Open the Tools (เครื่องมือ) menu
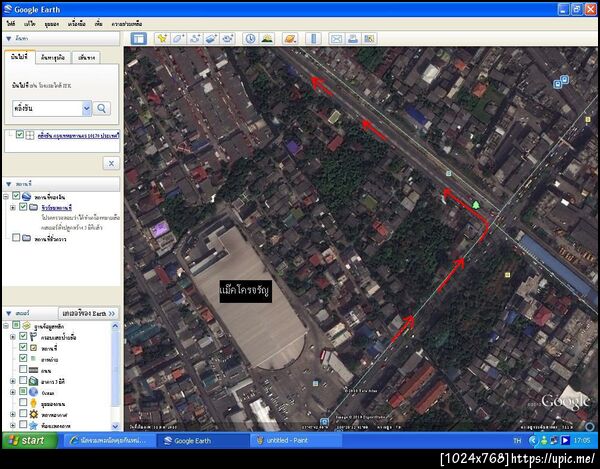 pos(77,24)
